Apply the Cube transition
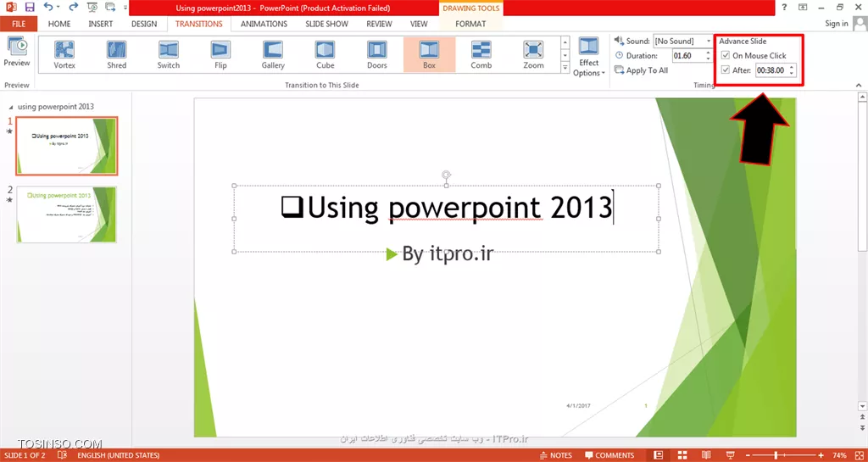 pos(325,55)
